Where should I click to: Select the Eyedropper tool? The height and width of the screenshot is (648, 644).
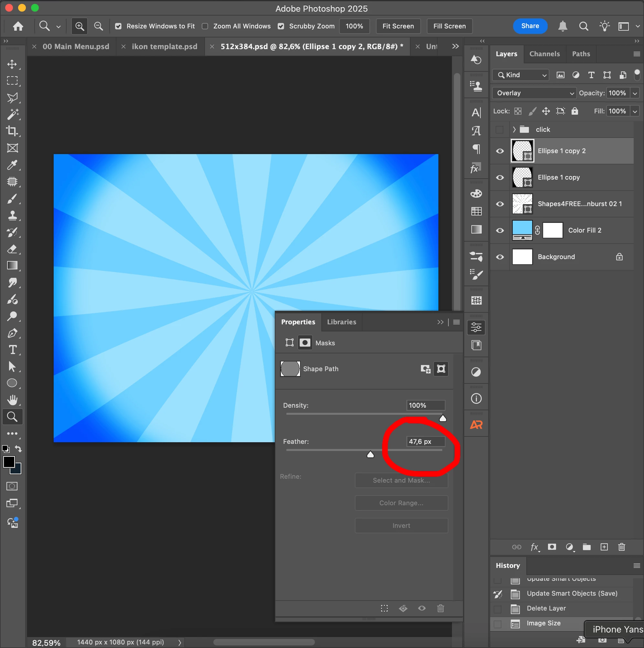[x=12, y=165]
